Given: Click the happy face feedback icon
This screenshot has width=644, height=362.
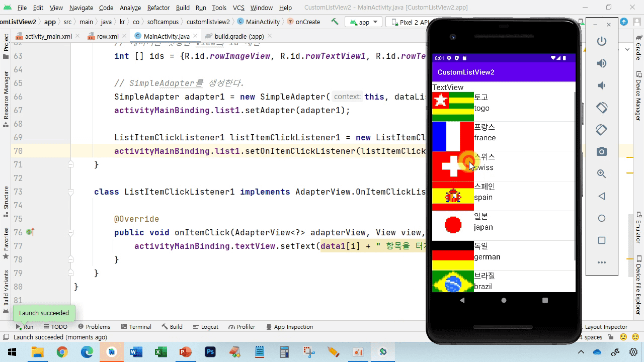Looking at the screenshot, I should click(623, 337).
